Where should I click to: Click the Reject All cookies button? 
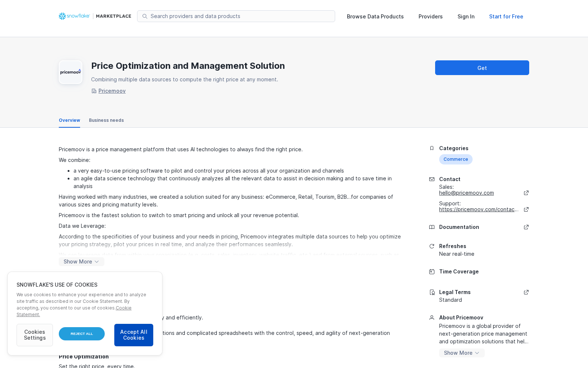tap(82, 334)
